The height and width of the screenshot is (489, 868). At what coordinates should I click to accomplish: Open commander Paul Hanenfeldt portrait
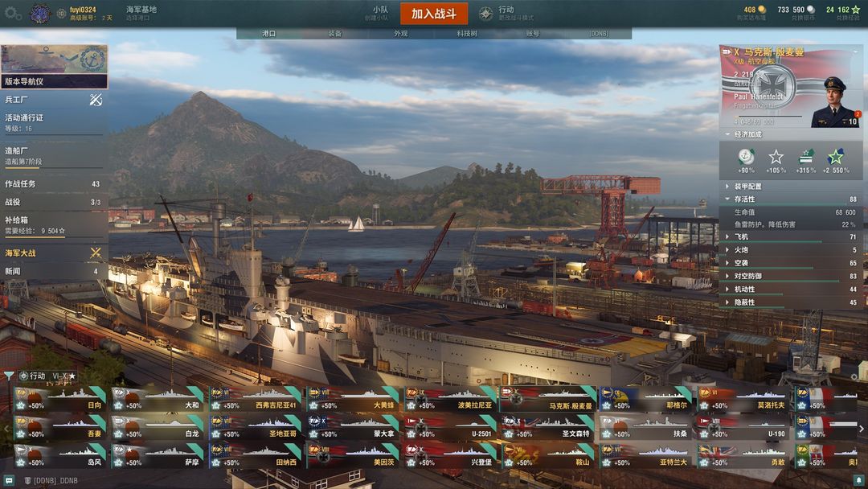835,102
